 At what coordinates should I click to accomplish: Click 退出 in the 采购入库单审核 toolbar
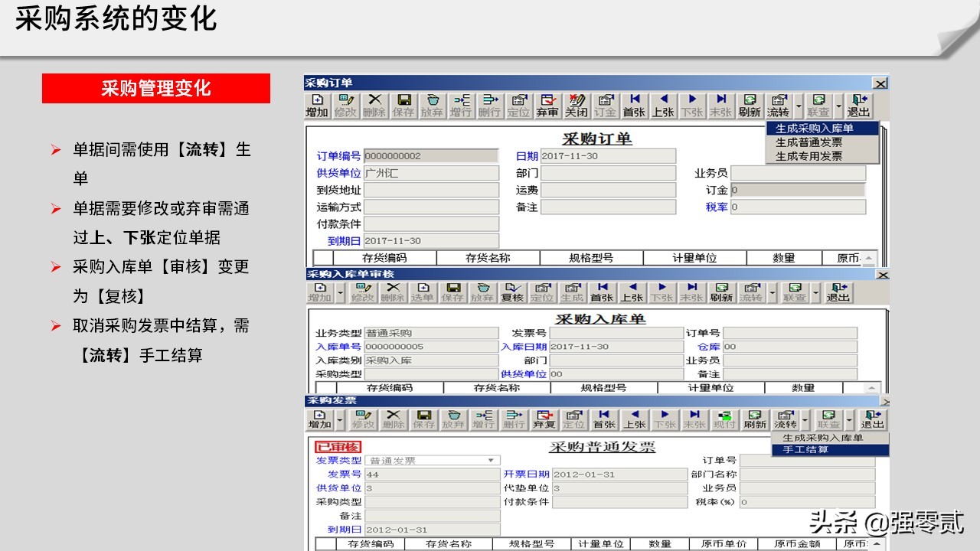pos(838,292)
